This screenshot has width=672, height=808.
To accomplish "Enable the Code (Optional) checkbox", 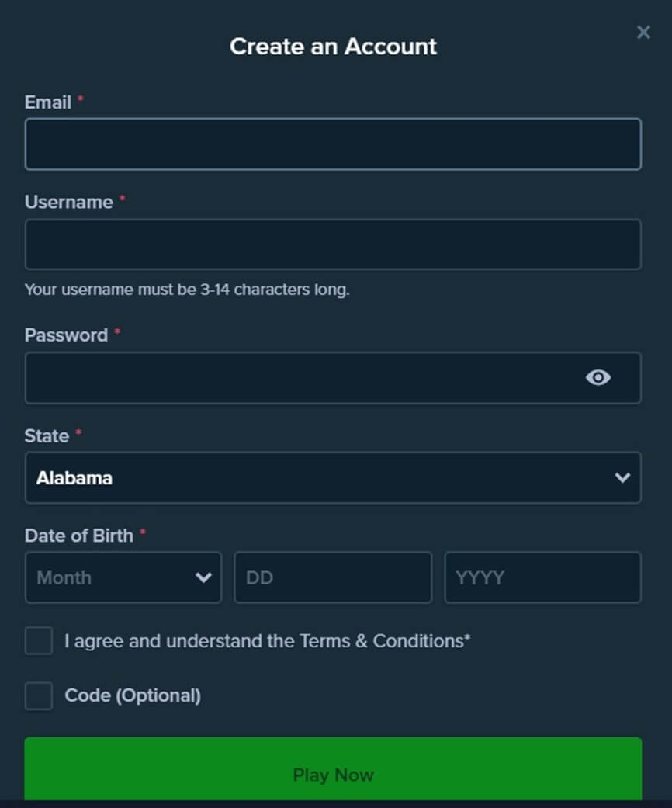I will point(39,695).
